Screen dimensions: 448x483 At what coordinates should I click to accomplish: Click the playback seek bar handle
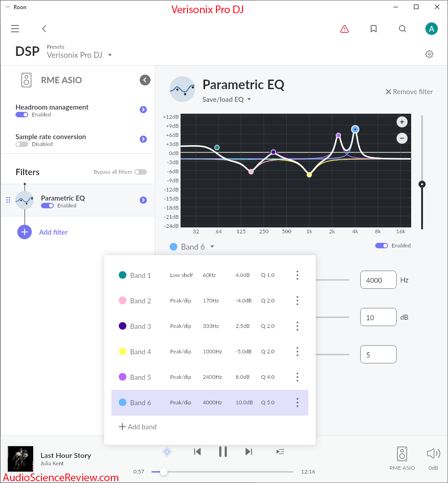164,472
